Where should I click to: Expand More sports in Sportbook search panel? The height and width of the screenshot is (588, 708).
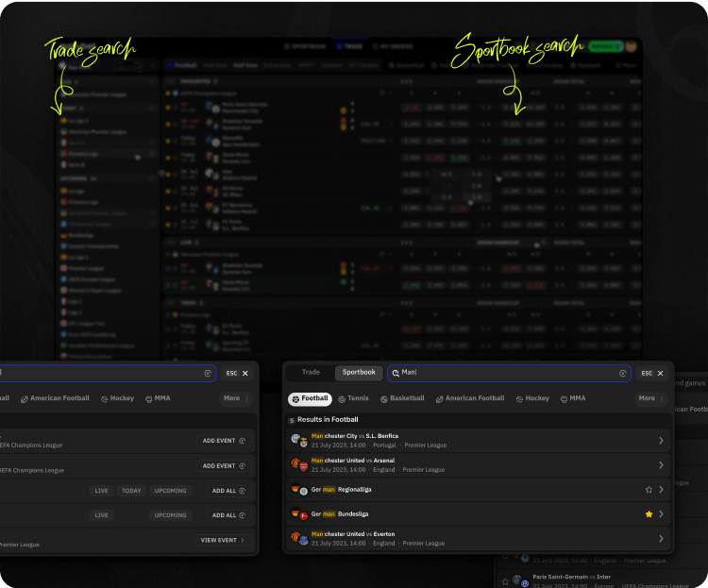[x=651, y=399]
